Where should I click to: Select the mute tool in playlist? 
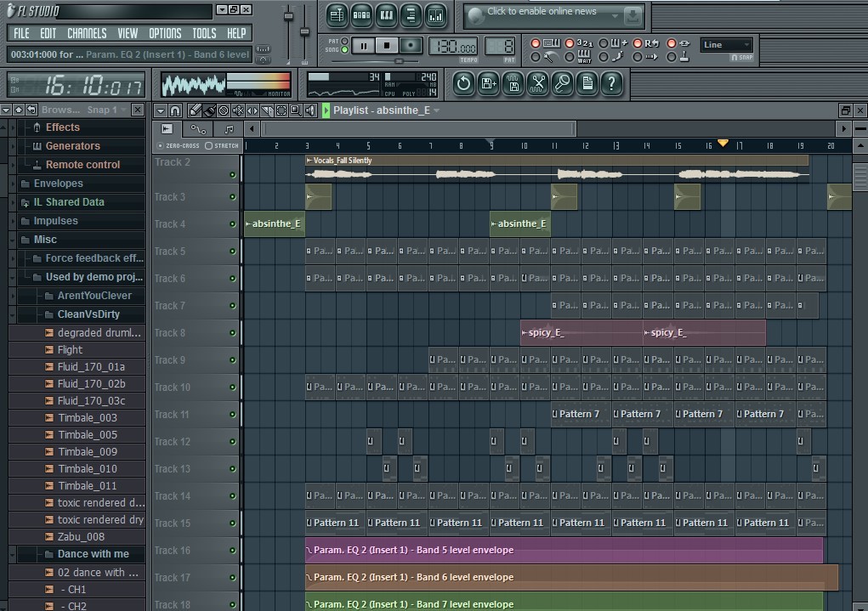(238, 110)
